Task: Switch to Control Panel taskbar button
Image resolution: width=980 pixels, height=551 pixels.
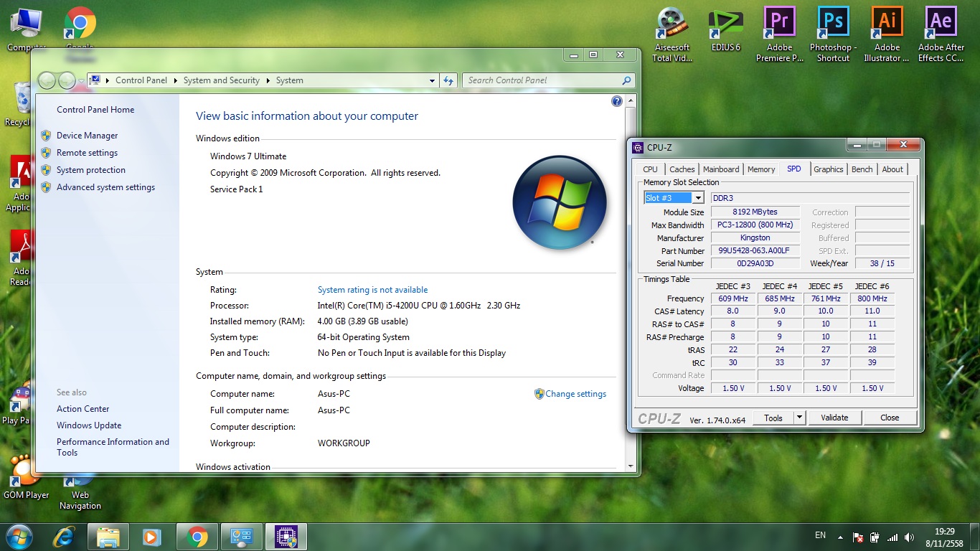Action: [x=242, y=537]
